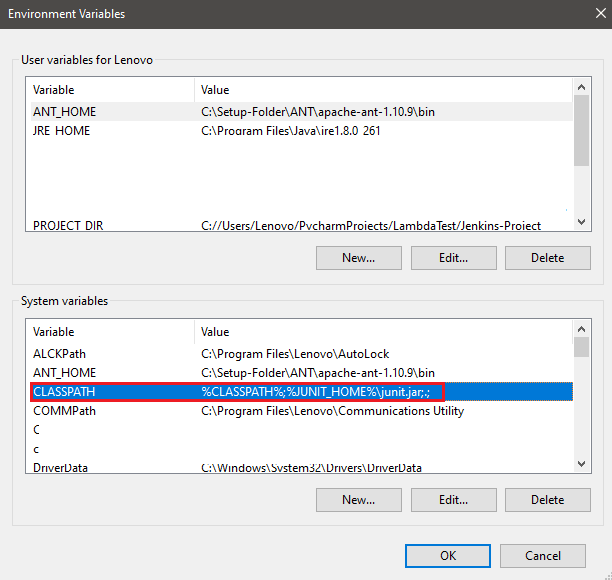Click New under System variables
Screen dimensions: 612x580
358,499
